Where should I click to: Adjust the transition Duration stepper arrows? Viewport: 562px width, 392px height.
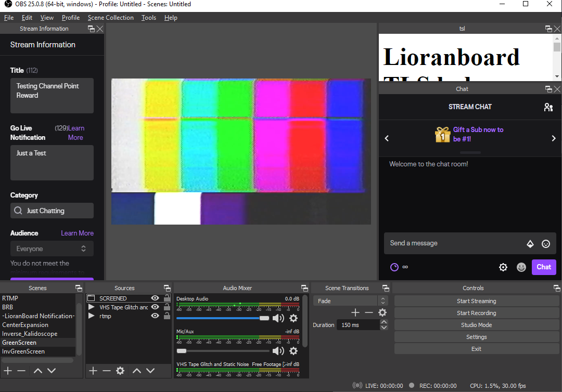tap(384, 325)
